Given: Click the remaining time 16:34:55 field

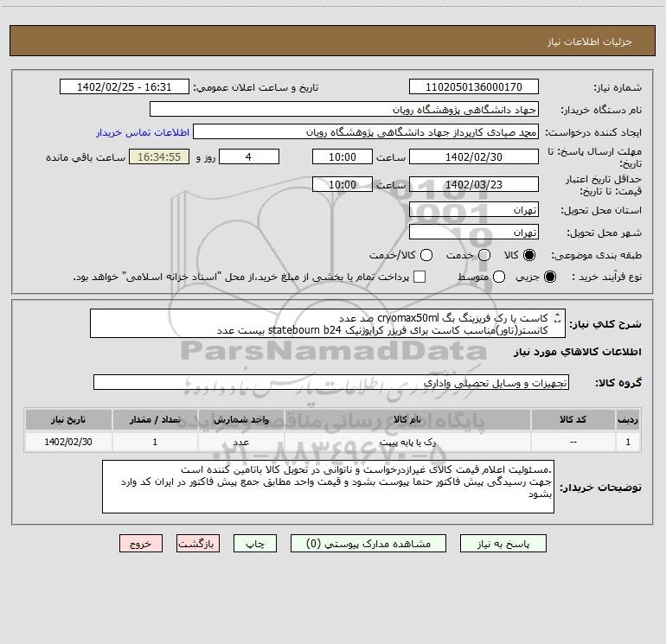Looking at the screenshot, I should point(159,156).
